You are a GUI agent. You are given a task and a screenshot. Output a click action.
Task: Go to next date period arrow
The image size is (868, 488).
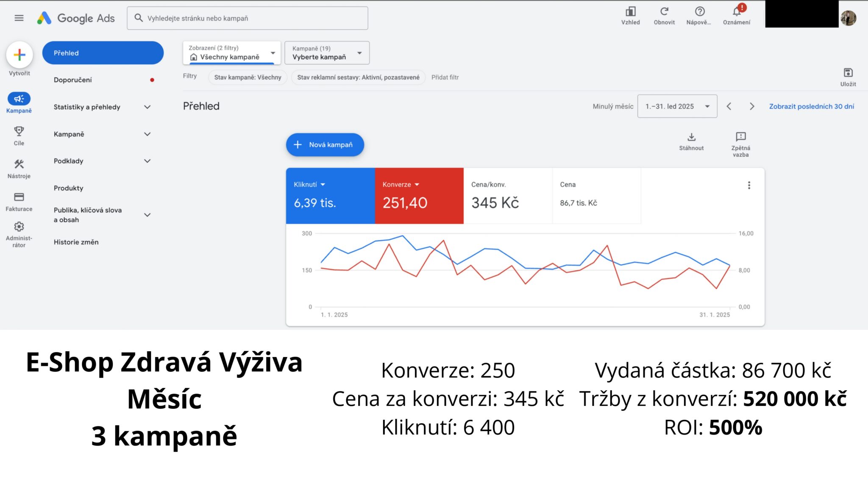(752, 106)
